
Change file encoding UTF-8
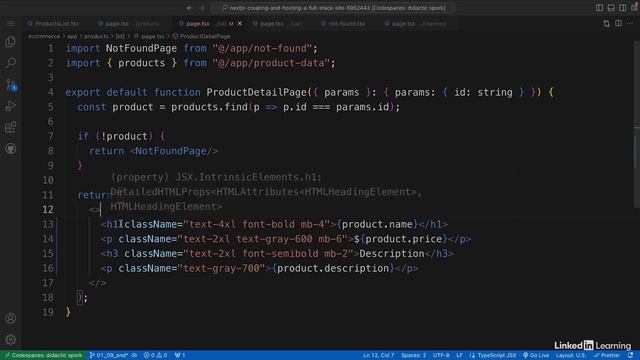pos(441,356)
